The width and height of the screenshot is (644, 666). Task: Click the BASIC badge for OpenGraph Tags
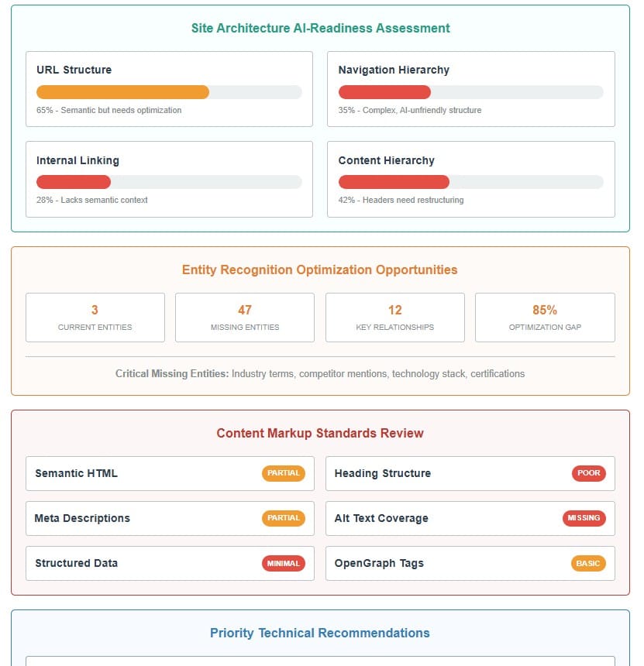coord(588,563)
